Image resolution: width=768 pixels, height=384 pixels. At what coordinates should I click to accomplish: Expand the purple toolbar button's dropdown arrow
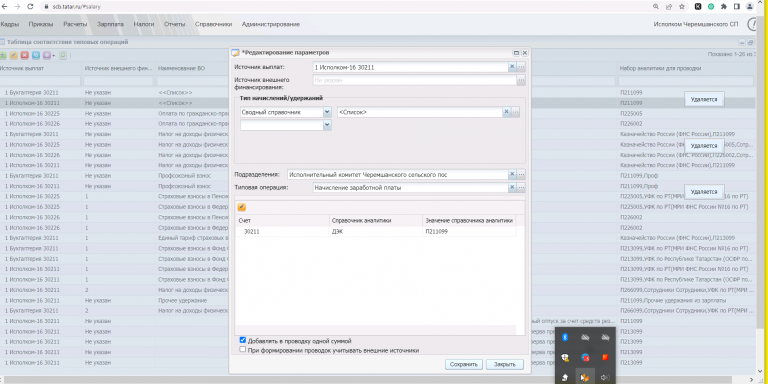[53, 55]
